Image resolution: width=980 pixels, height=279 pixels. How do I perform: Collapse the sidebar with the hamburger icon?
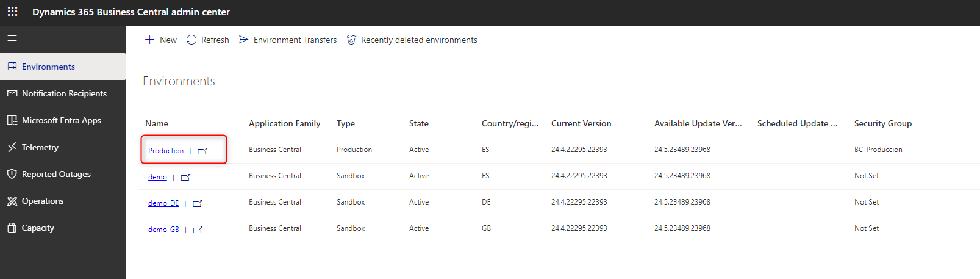(12, 40)
